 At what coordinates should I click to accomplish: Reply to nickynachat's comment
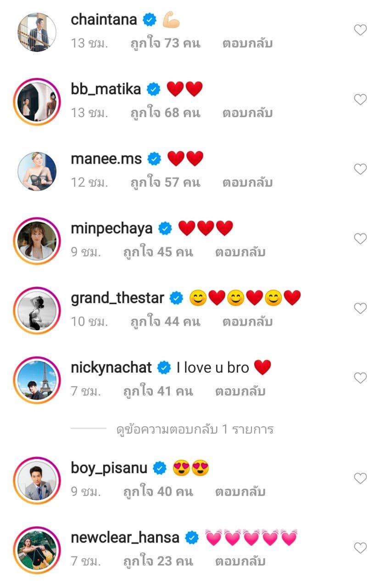[240, 391]
